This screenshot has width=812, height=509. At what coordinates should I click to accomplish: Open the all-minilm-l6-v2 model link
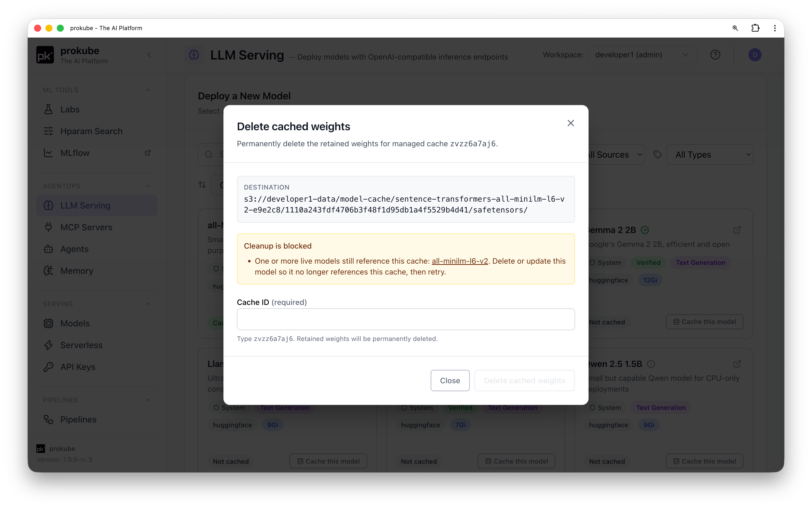(x=460, y=261)
